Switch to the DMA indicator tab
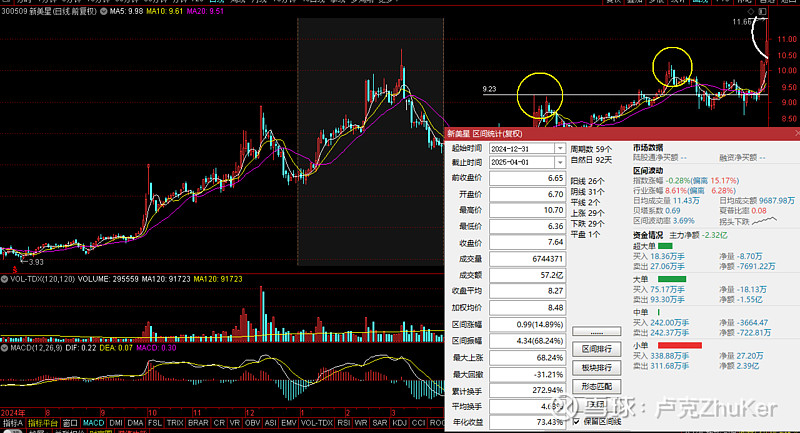800x433 pixels. click(x=135, y=423)
